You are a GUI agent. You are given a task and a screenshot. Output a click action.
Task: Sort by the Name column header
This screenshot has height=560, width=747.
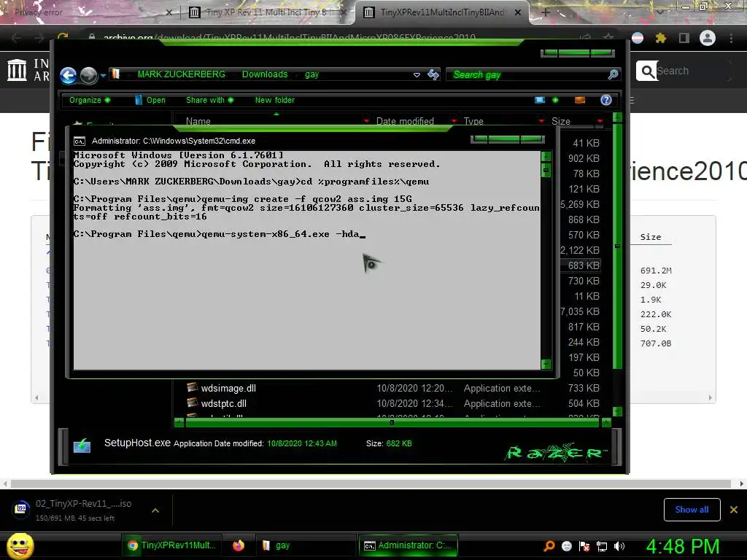198,122
